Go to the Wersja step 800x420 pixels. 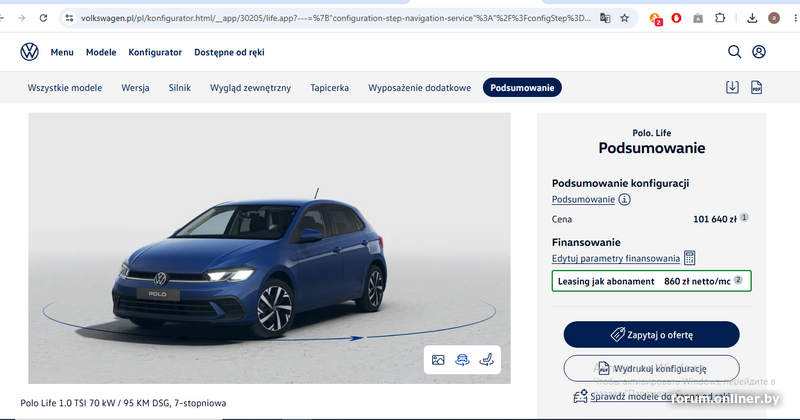(135, 88)
